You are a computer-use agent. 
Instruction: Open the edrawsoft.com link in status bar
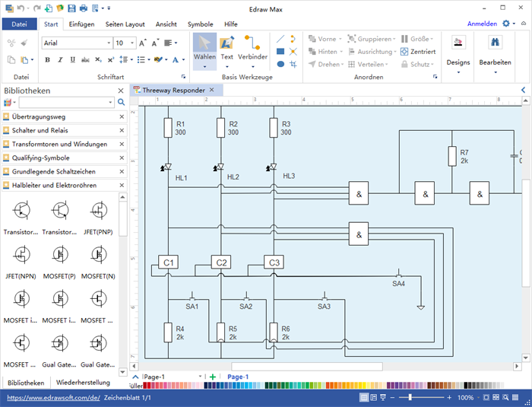(52, 398)
